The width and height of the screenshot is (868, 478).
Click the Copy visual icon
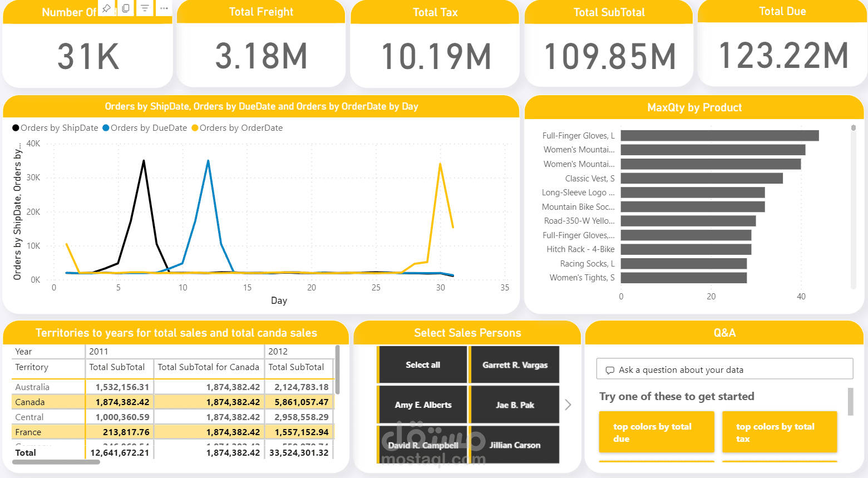click(x=125, y=8)
